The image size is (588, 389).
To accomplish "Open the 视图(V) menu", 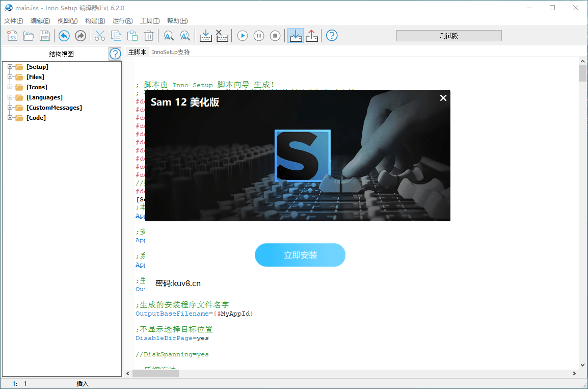I will click(x=67, y=20).
